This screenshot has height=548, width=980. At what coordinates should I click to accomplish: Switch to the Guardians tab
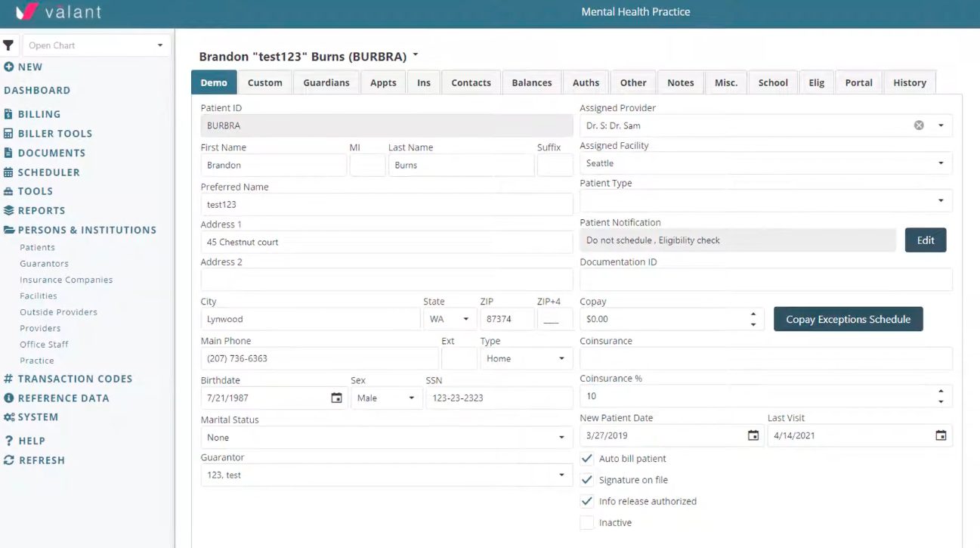click(326, 83)
